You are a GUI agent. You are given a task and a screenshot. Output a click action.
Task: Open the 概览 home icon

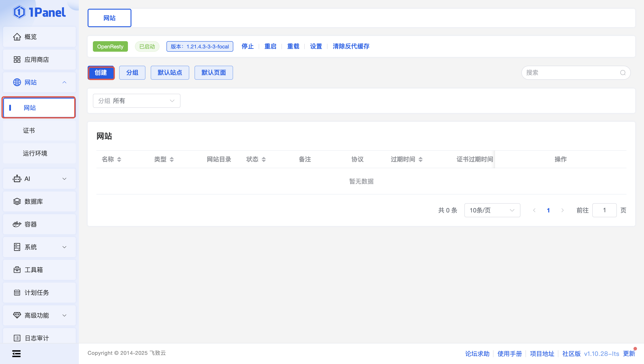coord(17,37)
